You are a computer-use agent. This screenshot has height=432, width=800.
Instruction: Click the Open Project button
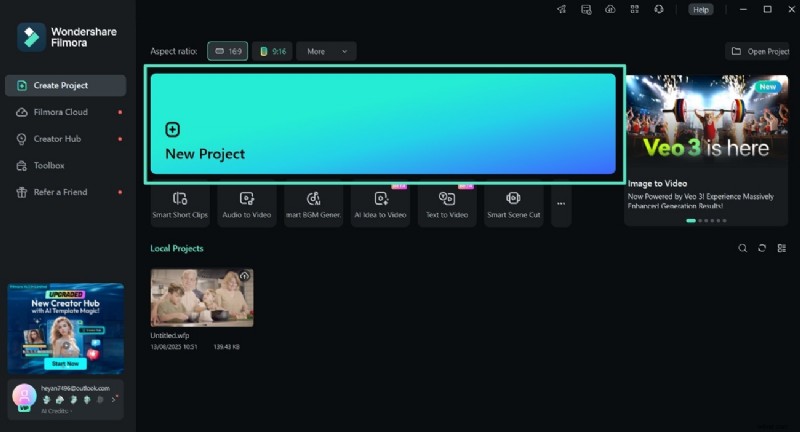(759, 51)
